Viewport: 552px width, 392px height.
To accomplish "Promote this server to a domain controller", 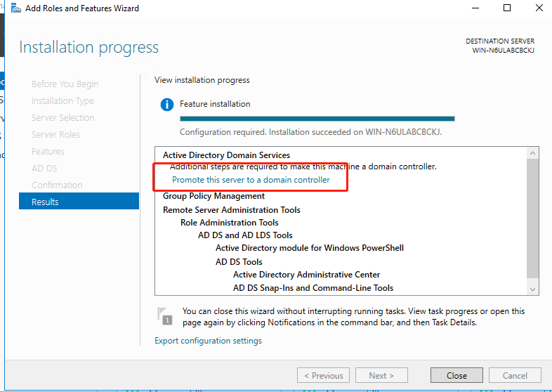I will [251, 180].
